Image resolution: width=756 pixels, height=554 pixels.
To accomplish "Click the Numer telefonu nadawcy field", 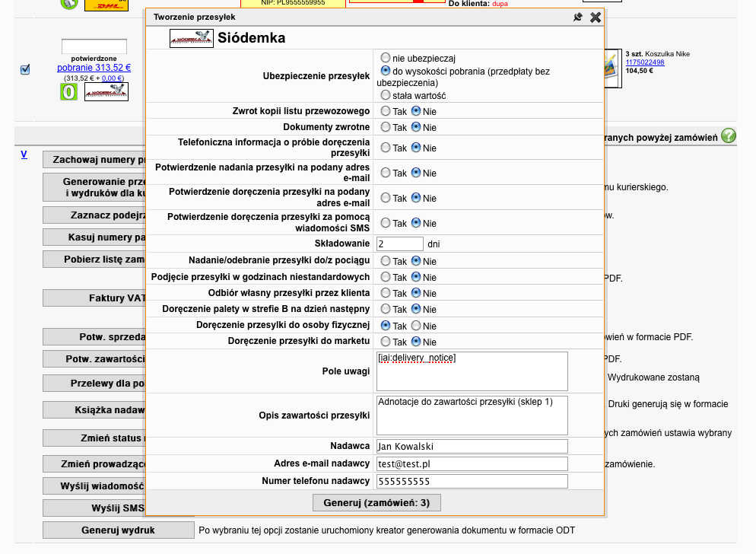I will (x=472, y=481).
